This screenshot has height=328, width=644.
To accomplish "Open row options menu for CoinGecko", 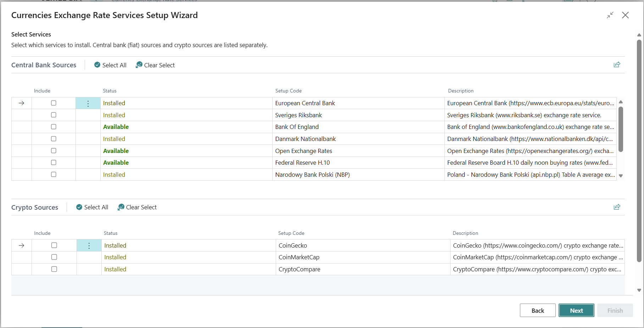I will pos(89,245).
